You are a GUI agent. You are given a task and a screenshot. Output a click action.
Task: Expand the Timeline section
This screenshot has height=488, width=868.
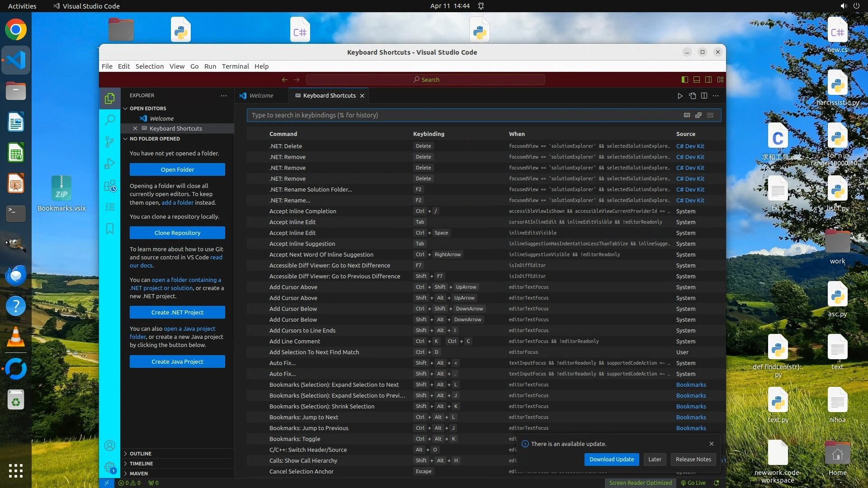pos(141,464)
